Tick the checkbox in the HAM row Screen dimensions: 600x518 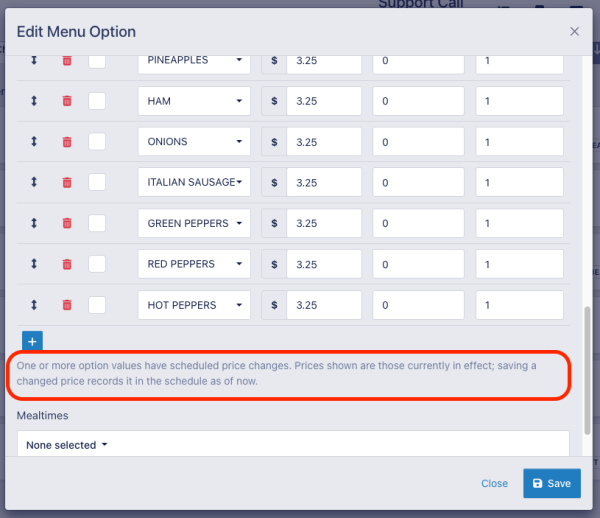click(97, 101)
